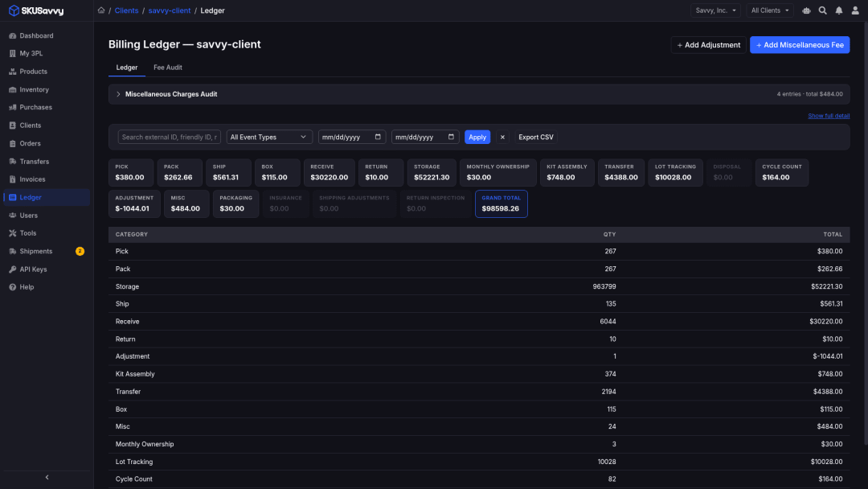Click the SKUSavvy logo
The width and height of the screenshot is (868, 489).
[x=36, y=10]
